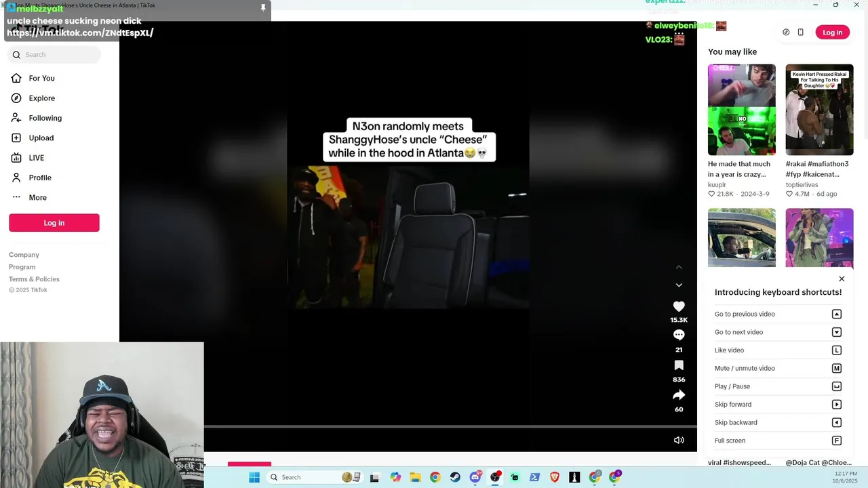Open Brave browser from the taskbar
Viewport: 868px width, 488px height.
(x=555, y=477)
